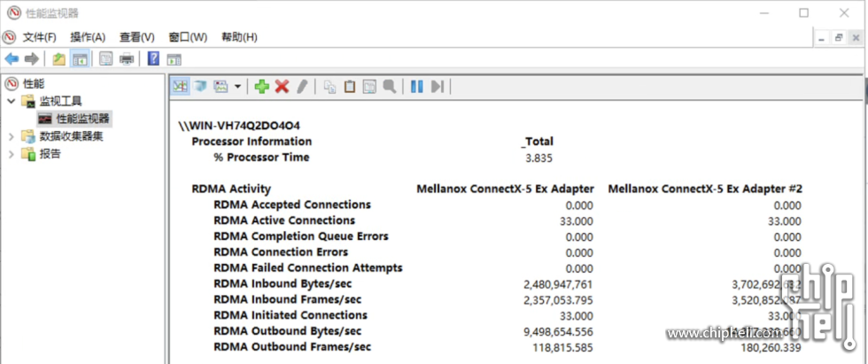Open the 帮助(H) menu
This screenshot has width=868, height=364.
pyautogui.click(x=239, y=37)
